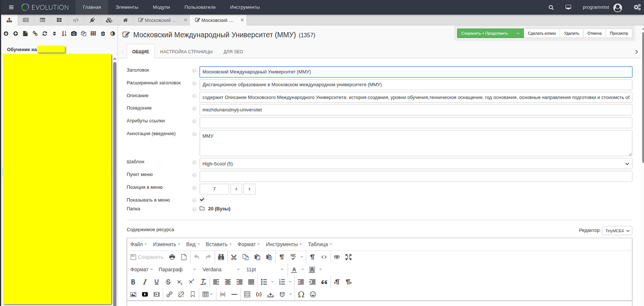Click the 'Сделать копию' button

(x=542, y=33)
